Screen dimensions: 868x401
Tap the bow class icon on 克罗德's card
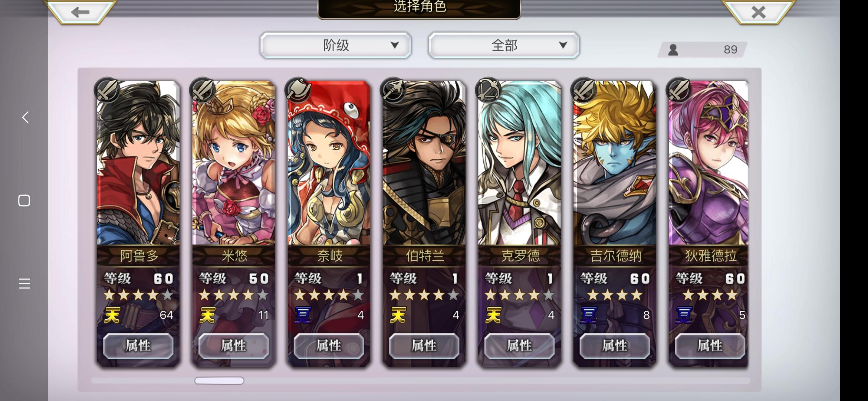[x=489, y=90]
